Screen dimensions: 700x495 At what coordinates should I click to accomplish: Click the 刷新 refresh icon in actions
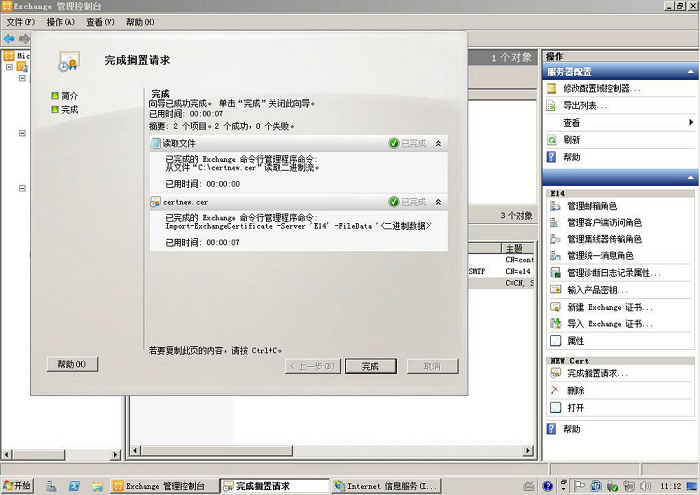[x=552, y=140]
